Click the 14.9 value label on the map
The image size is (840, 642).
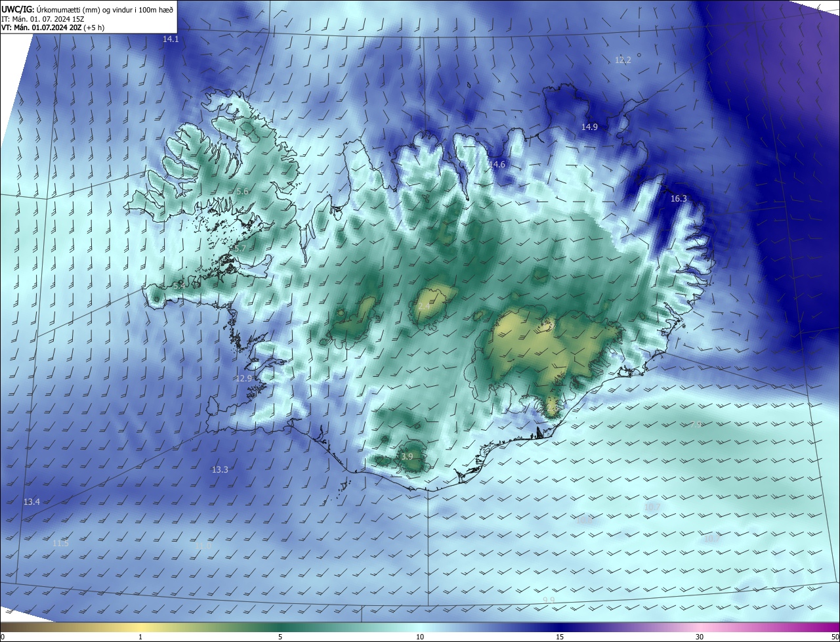pos(589,127)
